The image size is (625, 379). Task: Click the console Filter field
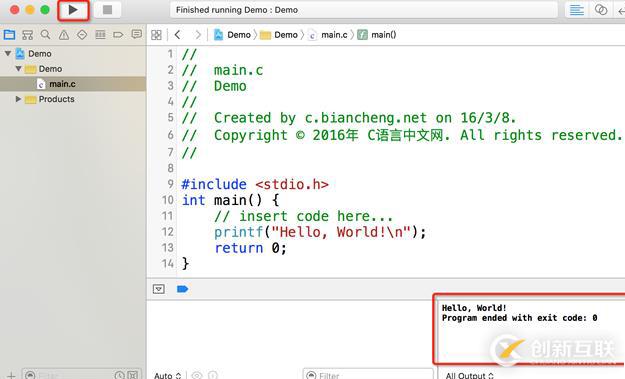(368, 375)
